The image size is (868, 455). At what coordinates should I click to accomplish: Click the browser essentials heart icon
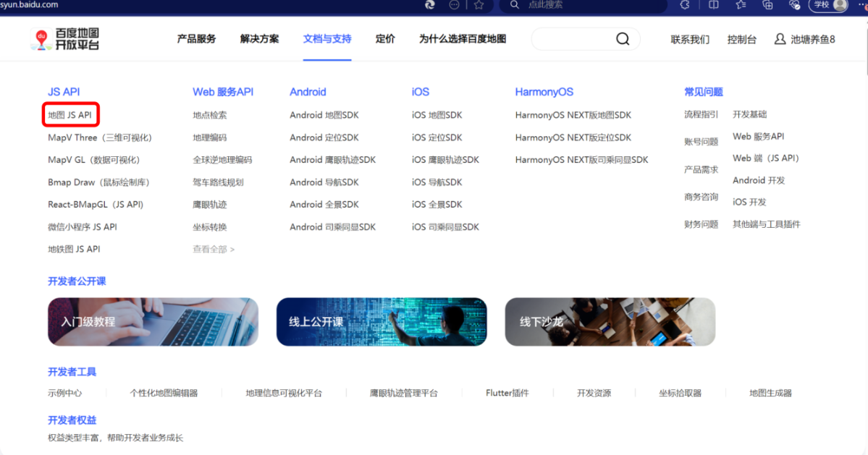(x=794, y=5)
